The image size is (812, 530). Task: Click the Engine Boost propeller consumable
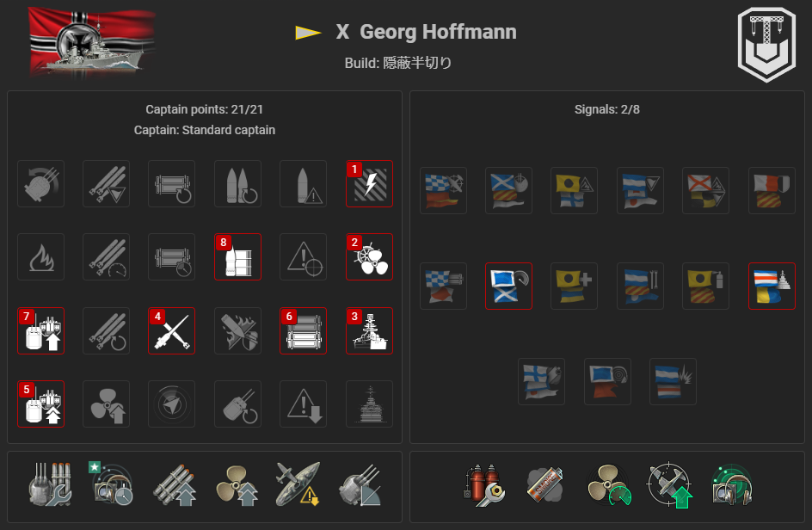pos(608,485)
